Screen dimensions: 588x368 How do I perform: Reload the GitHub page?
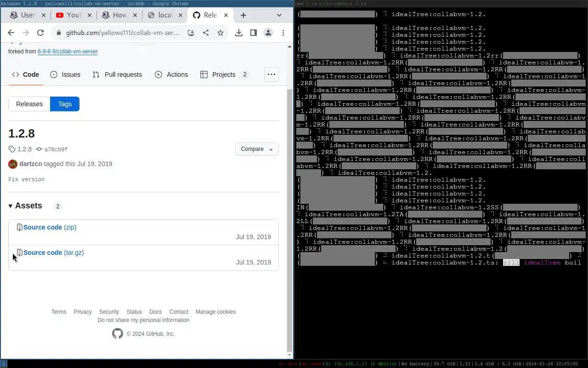coord(40,33)
